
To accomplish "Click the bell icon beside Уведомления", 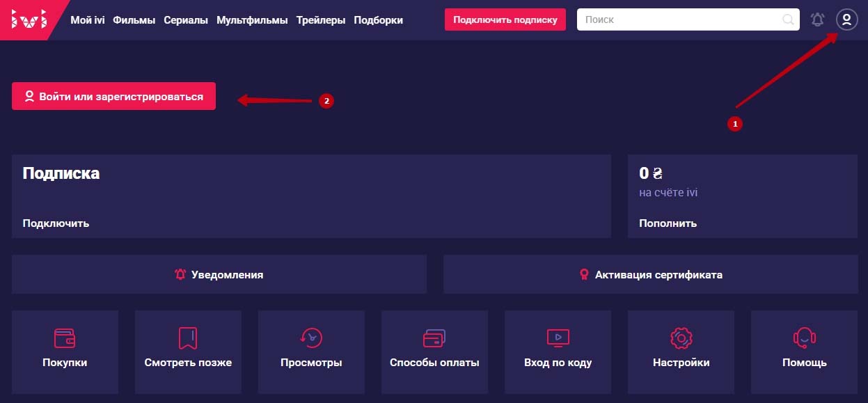I will [x=180, y=275].
